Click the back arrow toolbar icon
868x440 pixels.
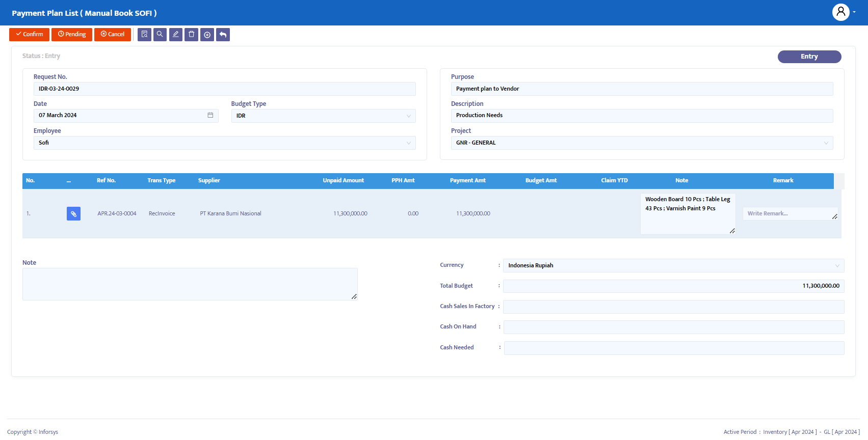223,34
